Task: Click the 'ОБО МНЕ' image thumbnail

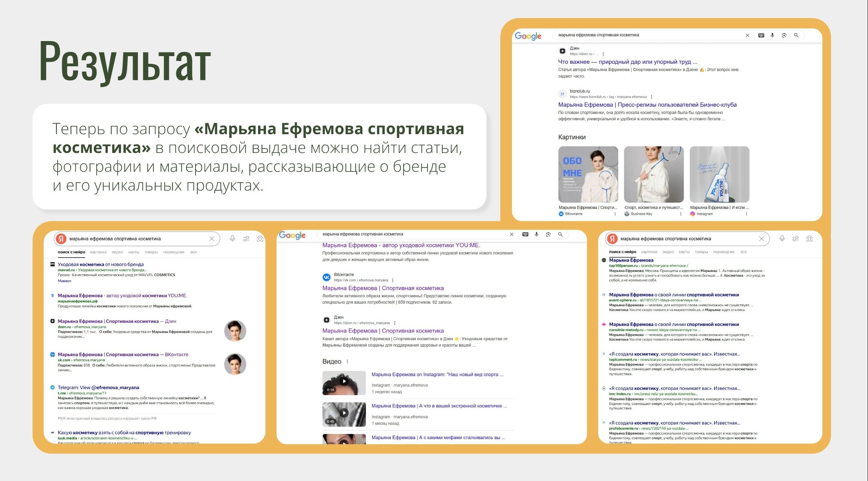Action: point(588,174)
